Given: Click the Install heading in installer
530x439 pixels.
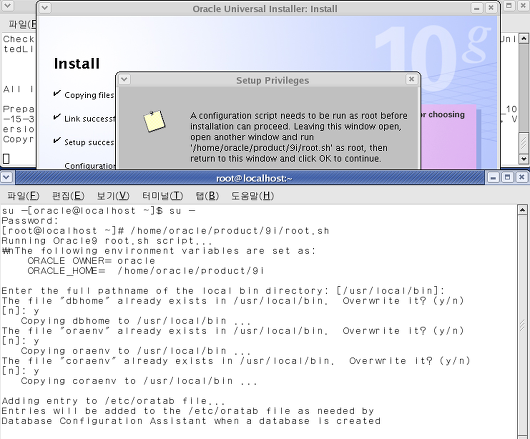Looking at the screenshot, I should point(77,64).
